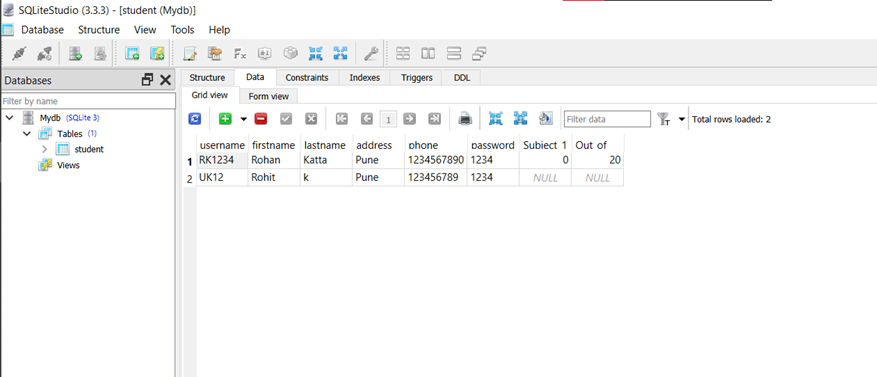Switch to the DDL tab
Screen dimensions: 877x377
click(x=462, y=78)
